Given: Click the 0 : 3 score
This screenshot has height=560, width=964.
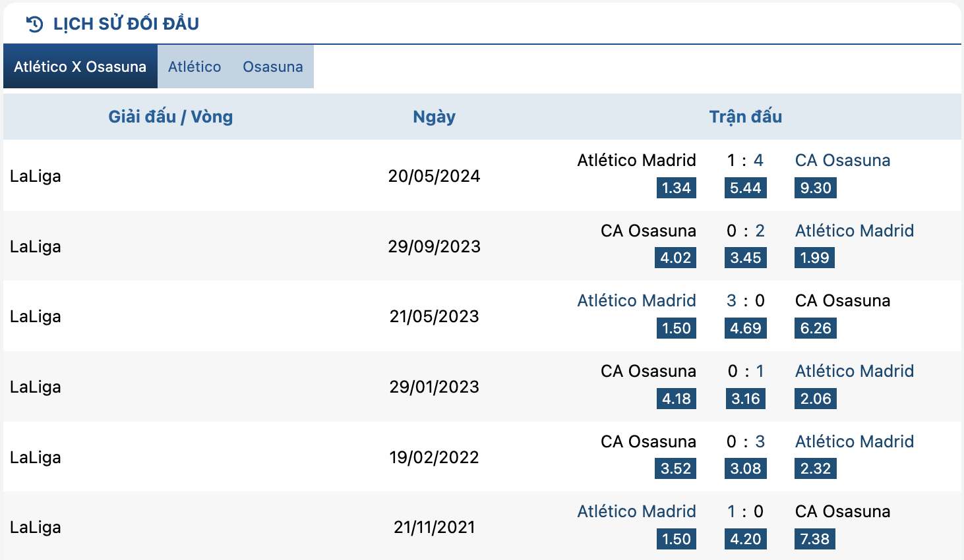Looking at the screenshot, I should pyautogui.click(x=746, y=441).
